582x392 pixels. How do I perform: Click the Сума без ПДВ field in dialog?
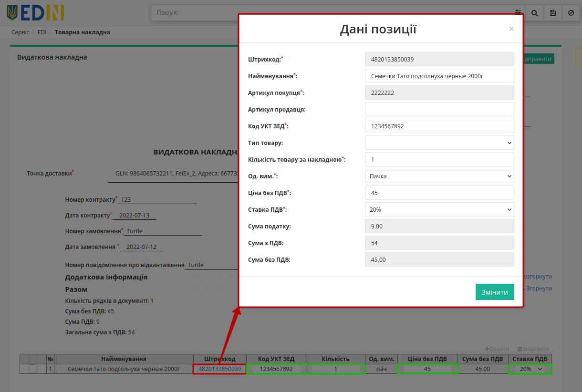click(x=439, y=259)
